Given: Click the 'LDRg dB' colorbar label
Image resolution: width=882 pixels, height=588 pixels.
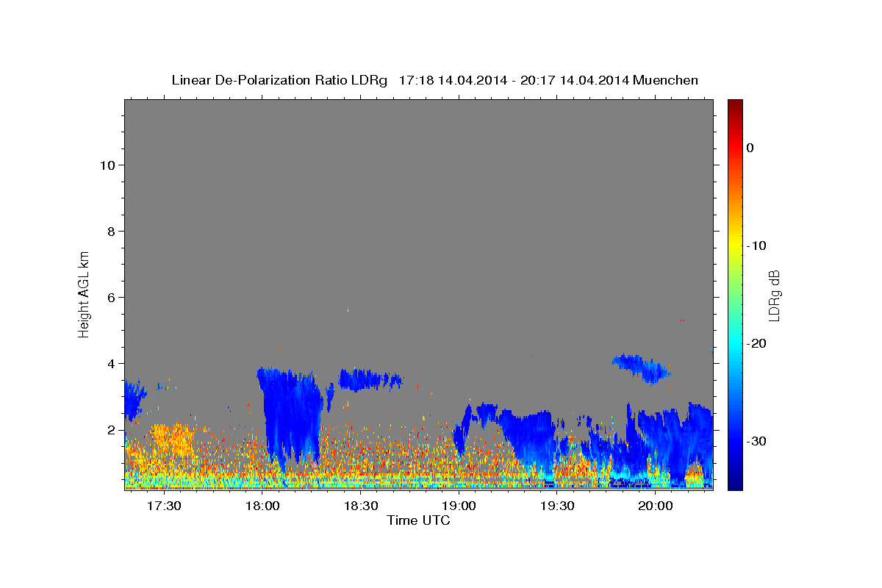Looking at the screenshot, I should pyautogui.click(x=774, y=295).
